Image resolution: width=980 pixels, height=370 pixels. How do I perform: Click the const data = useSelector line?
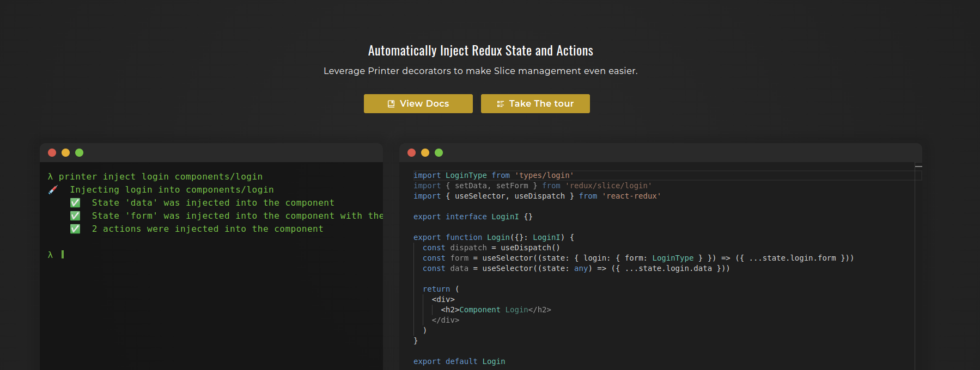tap(576, 268)
